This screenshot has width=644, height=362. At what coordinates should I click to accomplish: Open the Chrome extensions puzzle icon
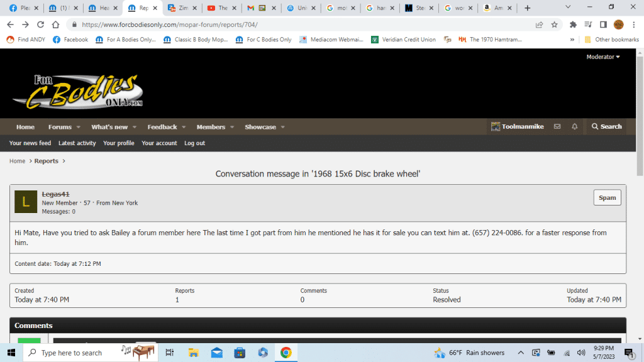[x=573, y=25]
